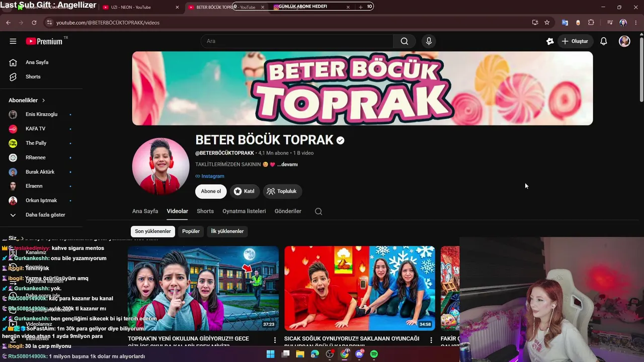
Task: Open the Toprak'ın yeni okuluna video thumbnail
Action: [x=203, y=288]
